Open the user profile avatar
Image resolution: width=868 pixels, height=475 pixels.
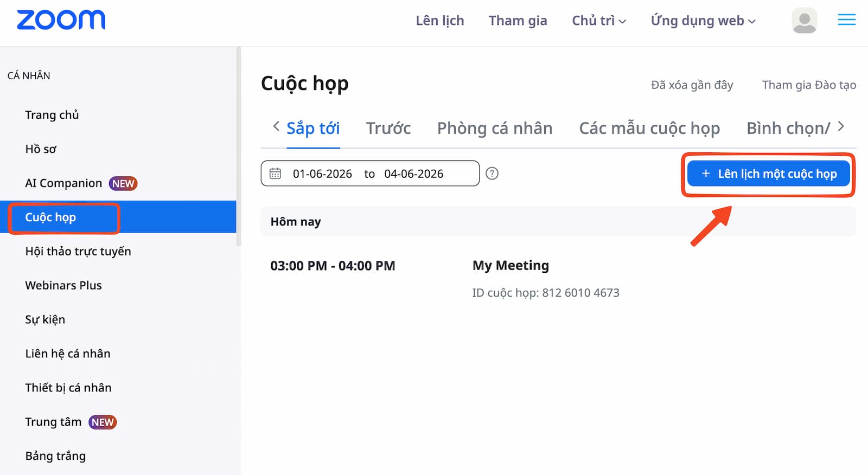[x=805, y=21]
